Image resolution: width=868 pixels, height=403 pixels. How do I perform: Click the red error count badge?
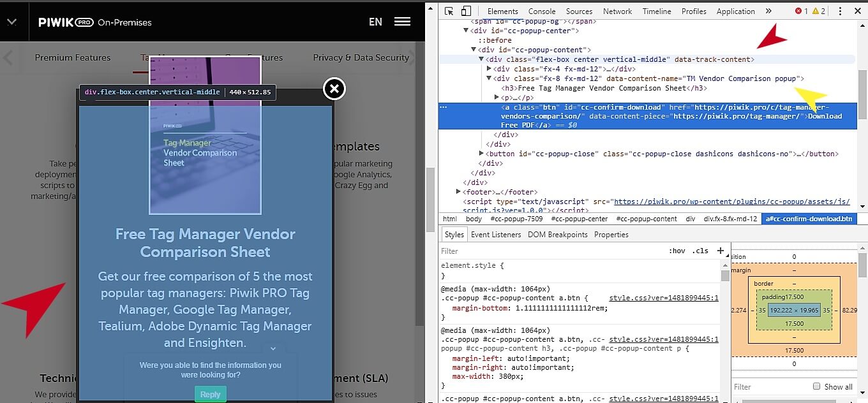tap(800, 11)
